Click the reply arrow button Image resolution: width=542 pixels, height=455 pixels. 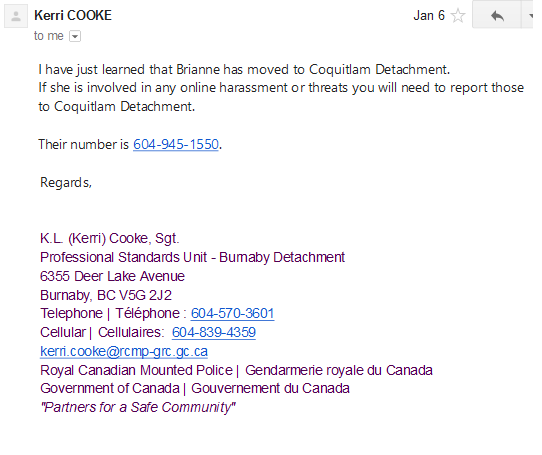click(497, 15)
